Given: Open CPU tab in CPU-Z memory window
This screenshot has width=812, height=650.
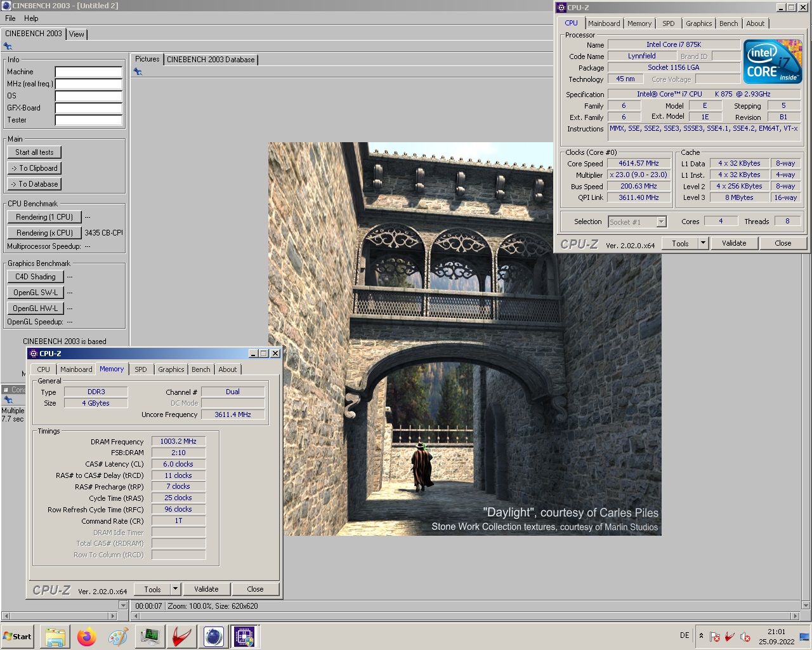Looking at the screenshot, I should point(43,369).
